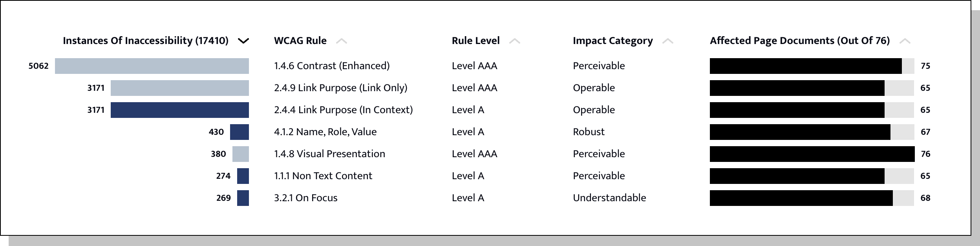Open the Instances Of Inaccessibility sort dropdown
This screenshot has width=980, height=246.
click(243, 40)
